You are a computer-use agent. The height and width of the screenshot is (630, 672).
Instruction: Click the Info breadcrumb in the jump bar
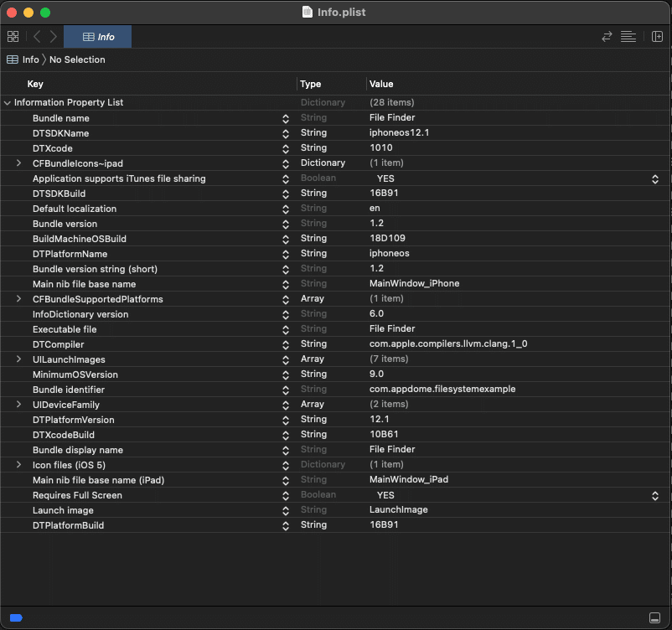click(x=30, y=59)
